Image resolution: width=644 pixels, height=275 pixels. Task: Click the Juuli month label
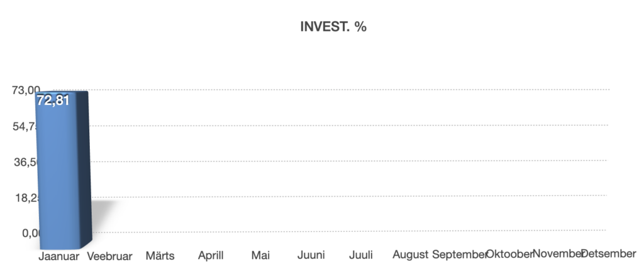(361, 256)
